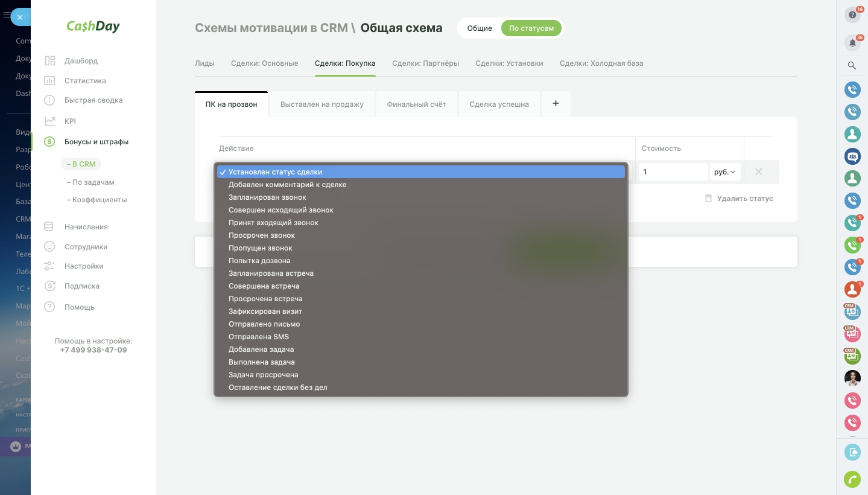
Task: Click the trash icon next to Удалить статус
Action: pos(709,199)
